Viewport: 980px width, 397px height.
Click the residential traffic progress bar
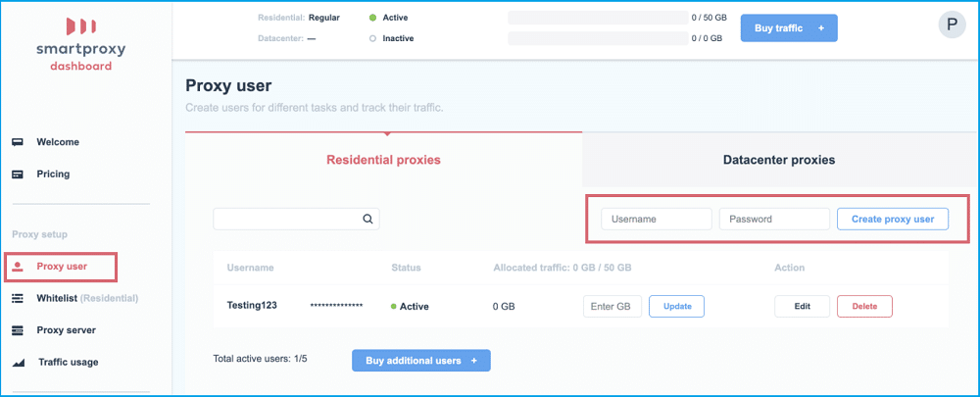tap(598, 18)
